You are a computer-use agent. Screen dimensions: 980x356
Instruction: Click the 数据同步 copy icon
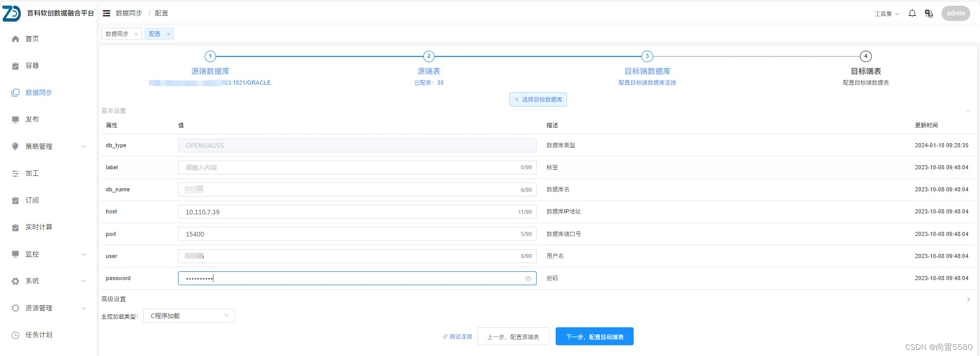(x=15, y=92)
